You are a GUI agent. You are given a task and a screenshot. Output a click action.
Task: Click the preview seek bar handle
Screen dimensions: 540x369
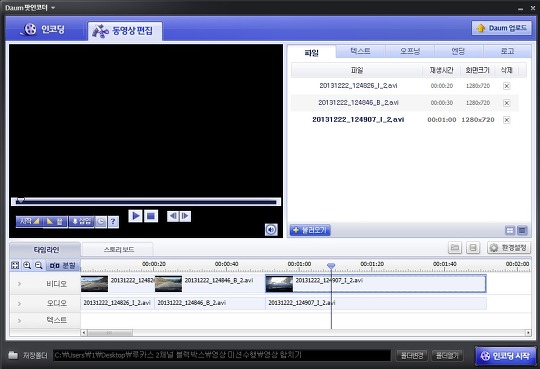point(21,201)
